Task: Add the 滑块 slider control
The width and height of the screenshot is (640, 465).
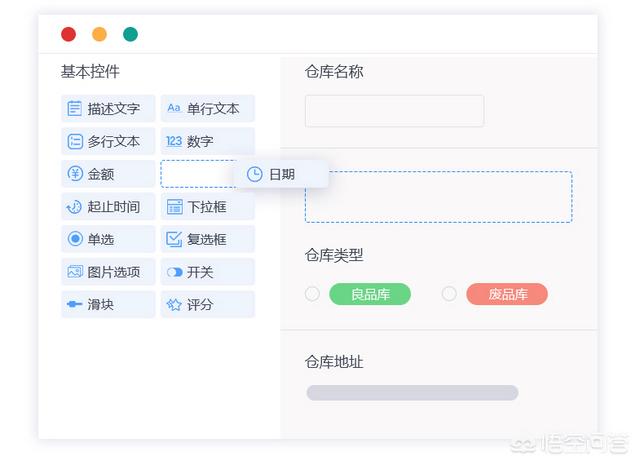Action: 108,305
